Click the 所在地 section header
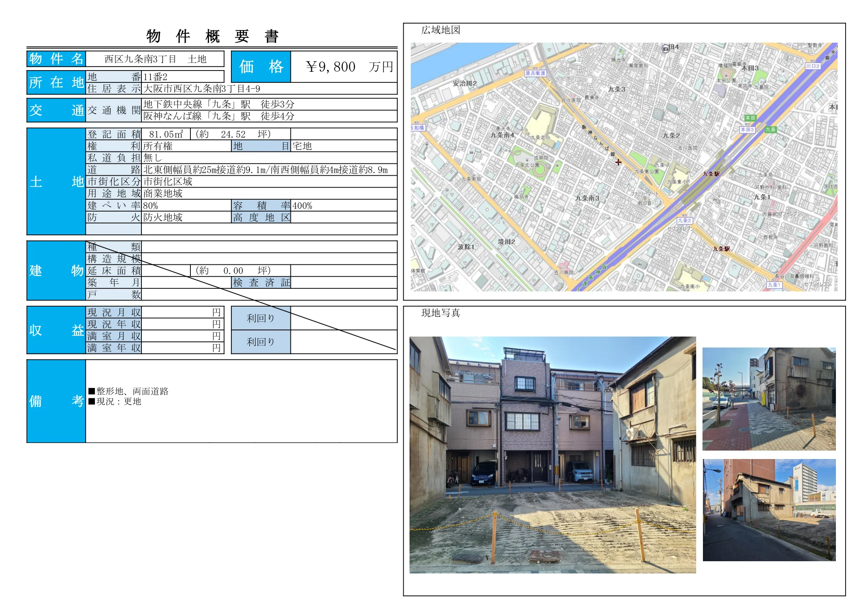This screenshot has width=868, height=614. (x=55, y=83)
